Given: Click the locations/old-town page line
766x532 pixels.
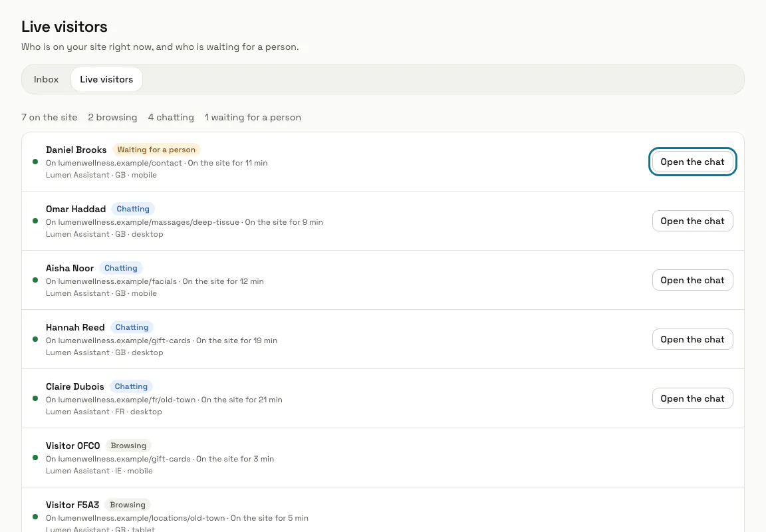Looking at the screenshot, I should tap(177, 517).
